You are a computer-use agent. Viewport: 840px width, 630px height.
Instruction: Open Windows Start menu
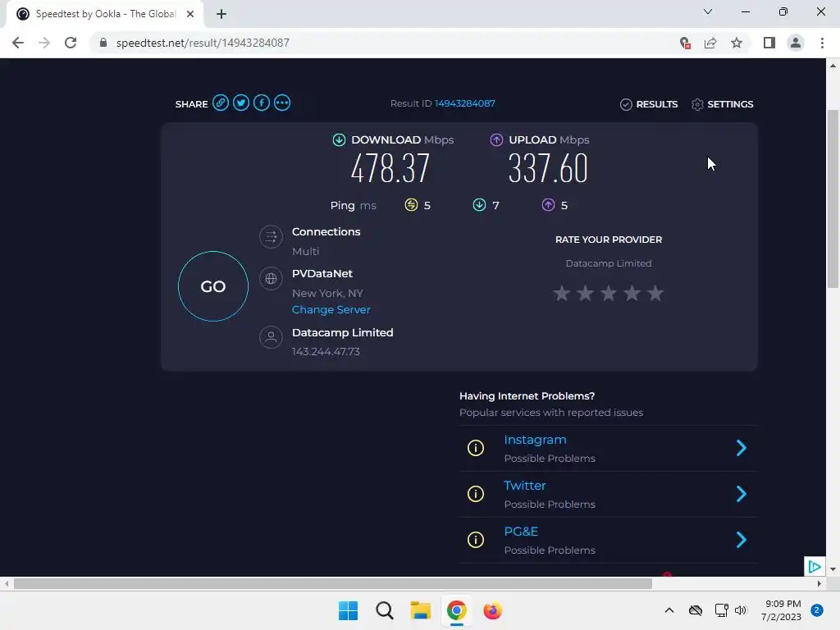tap(348, 610)
